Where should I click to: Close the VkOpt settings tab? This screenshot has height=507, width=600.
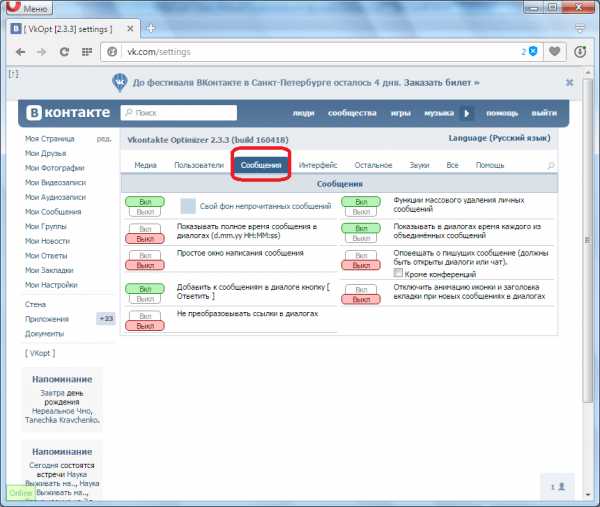(130, 29)
